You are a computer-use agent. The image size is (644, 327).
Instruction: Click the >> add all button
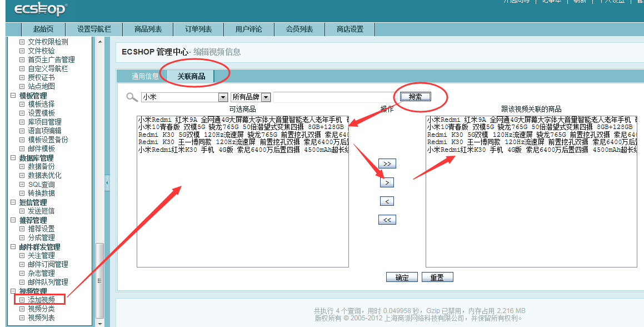pyautogui.click(x=387, y=163)
